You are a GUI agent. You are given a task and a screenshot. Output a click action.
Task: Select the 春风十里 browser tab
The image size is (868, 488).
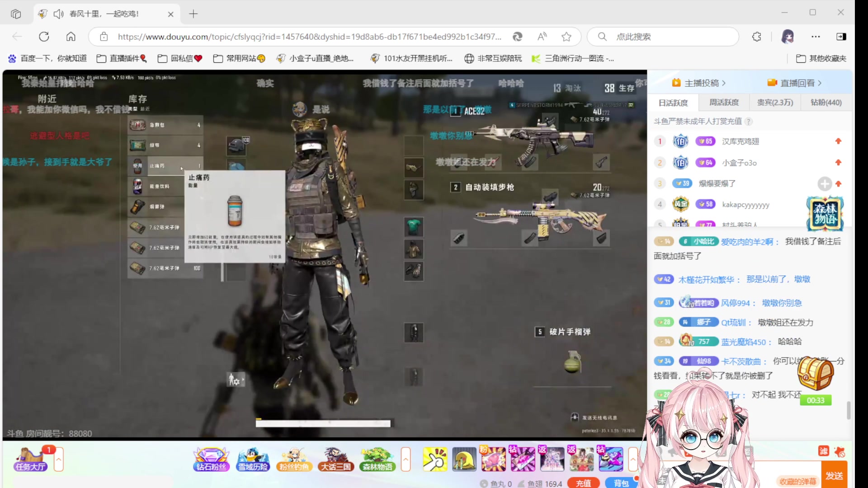click(x=106, y=14)
